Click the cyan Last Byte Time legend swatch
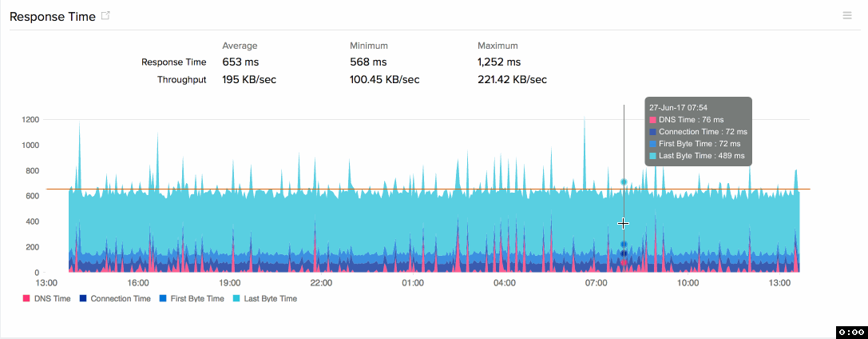Screen dimensions: 868x339 tap(238, 298)
